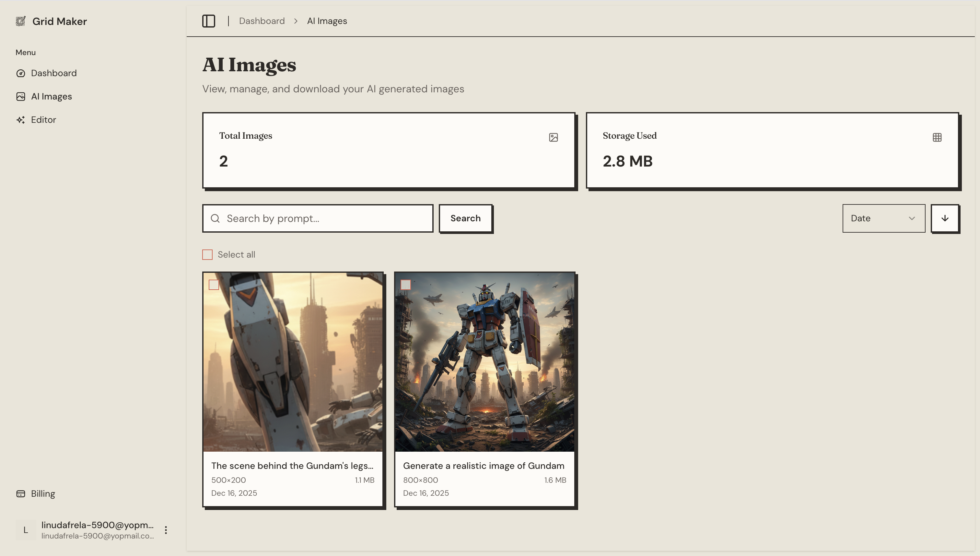980x556 pixels.
Task: Click the search magnifier icon
Action: coord(215,218)
